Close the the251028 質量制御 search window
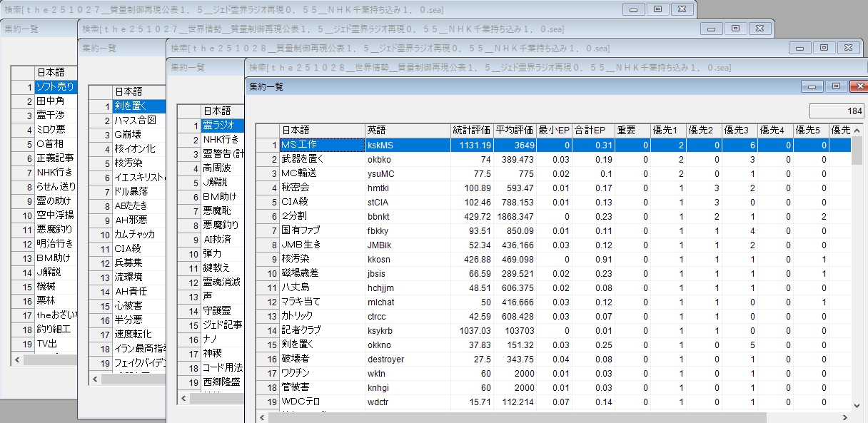This screenshot has height=423, width=868. click(847, 47)
